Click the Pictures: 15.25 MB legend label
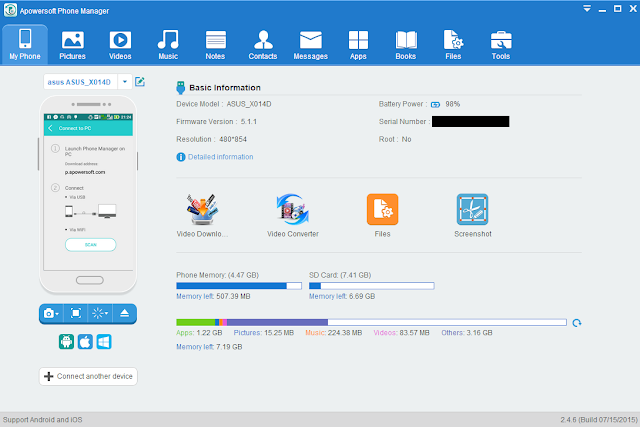Viewport: 640px width, 427px height. (x=264, y=333)
